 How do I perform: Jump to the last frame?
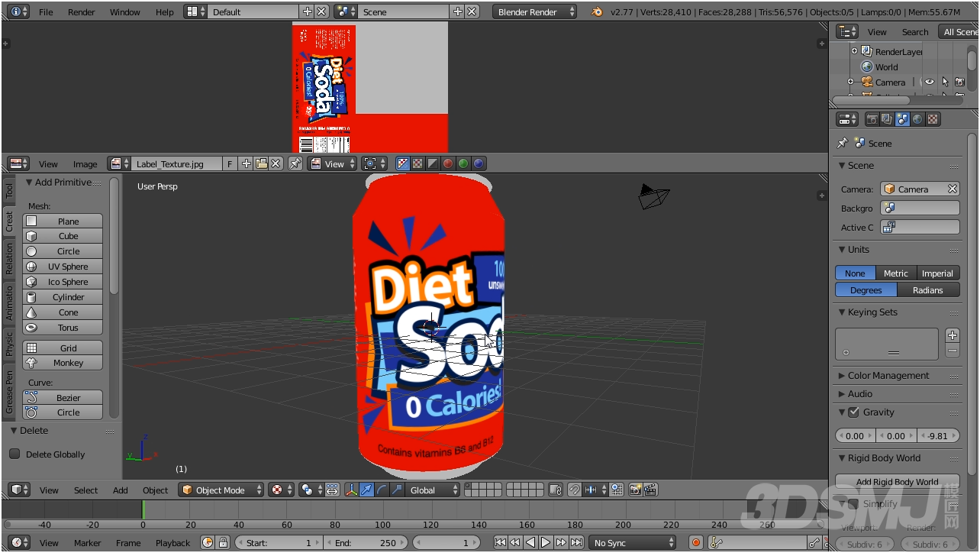coord(577,542)
